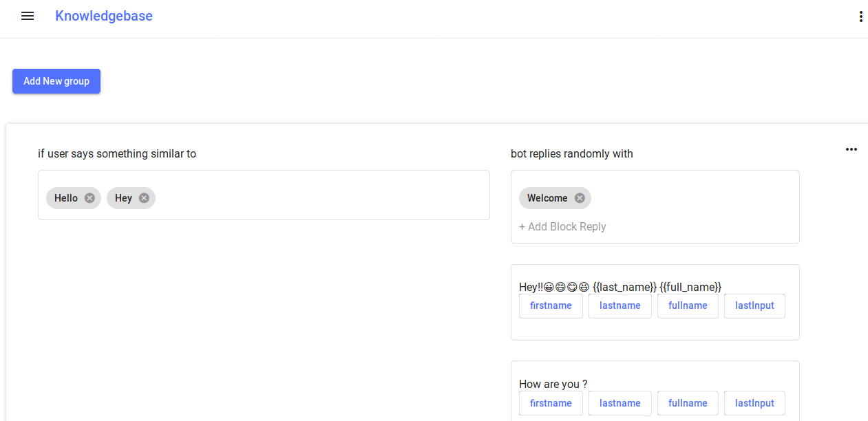The width and height of the screenshot is (868, 421).
Task: Remove the Hello phrase chip
Action: [89, 198]
